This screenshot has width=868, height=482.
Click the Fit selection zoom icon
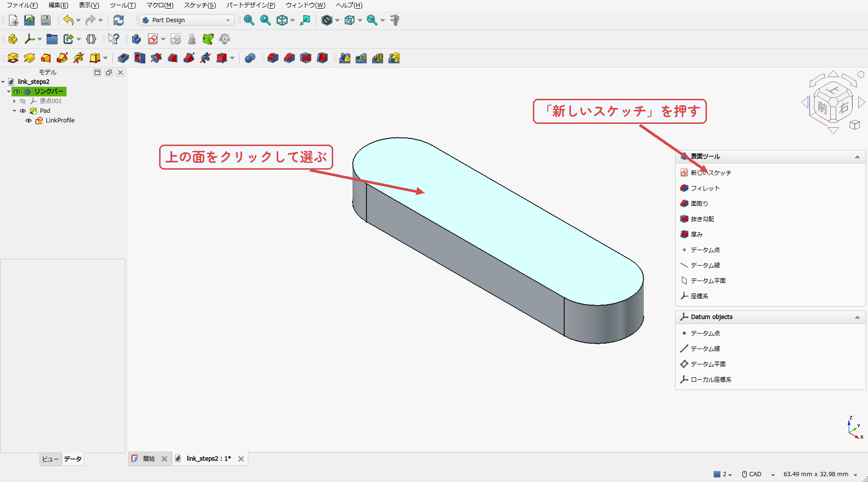[x=265, y=20]
